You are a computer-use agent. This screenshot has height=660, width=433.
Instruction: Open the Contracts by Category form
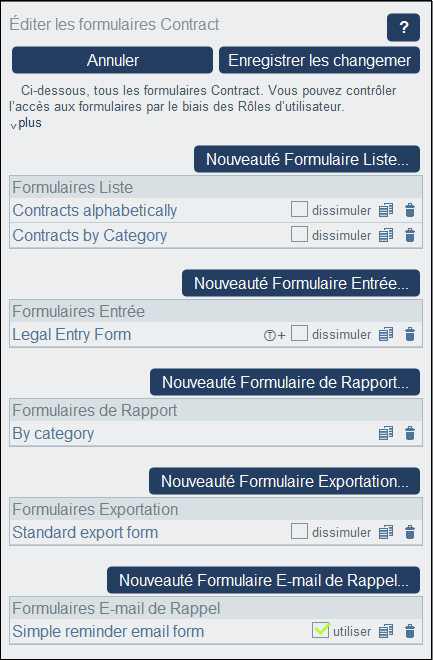[x=90, y=235]
